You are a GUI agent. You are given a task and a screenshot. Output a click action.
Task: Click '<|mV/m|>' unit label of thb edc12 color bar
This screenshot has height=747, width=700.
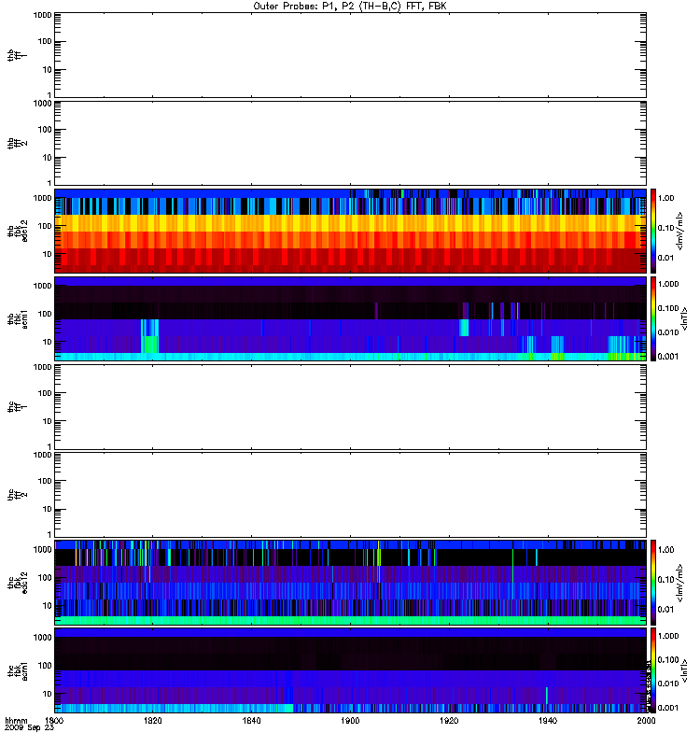pos(679,231)
